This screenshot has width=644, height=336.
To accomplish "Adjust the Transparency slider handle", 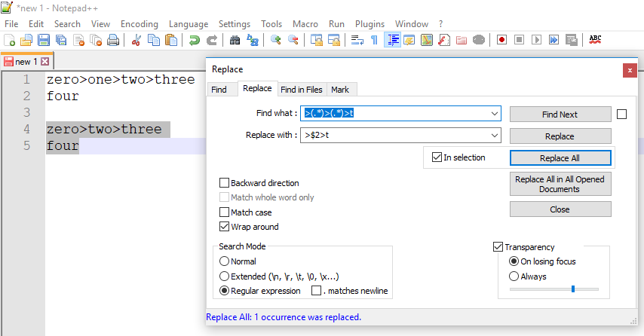I will coord(573,289).
